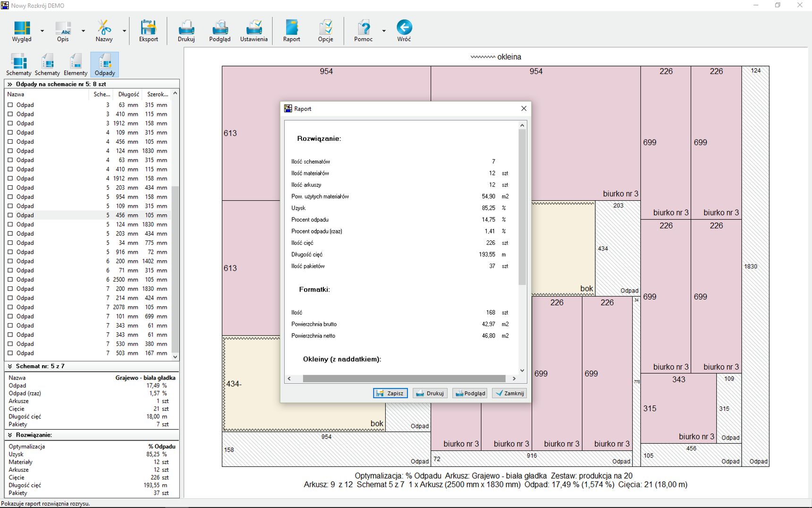Open the Opcje toolbar icon
Screen dimensions: 812x508
click(x=325, y=31)
